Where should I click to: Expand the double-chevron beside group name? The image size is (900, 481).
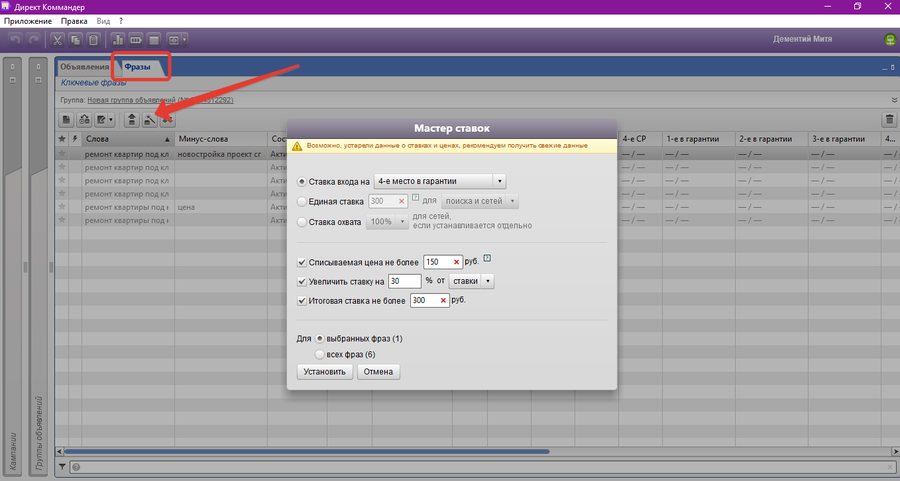[x=894, y=100]
